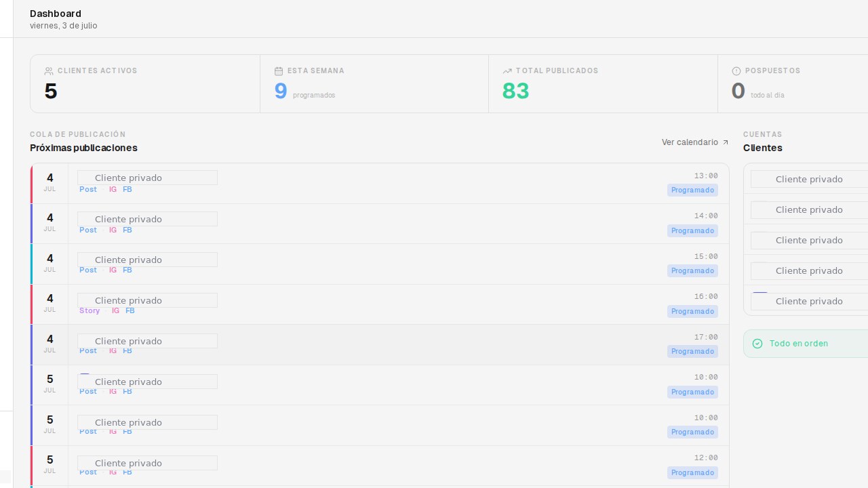This screenshot has width=868, height=488.
Task: Click the IG tag in the 15:00 publication
Action: pyautogui.click(x=113, y=270)
